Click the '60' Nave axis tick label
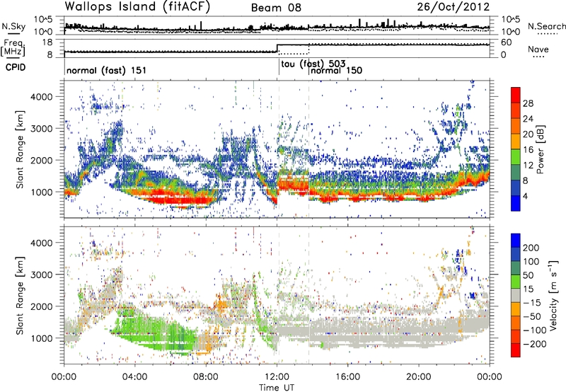Viewport: 566px width, 392px height. point(506,42)
